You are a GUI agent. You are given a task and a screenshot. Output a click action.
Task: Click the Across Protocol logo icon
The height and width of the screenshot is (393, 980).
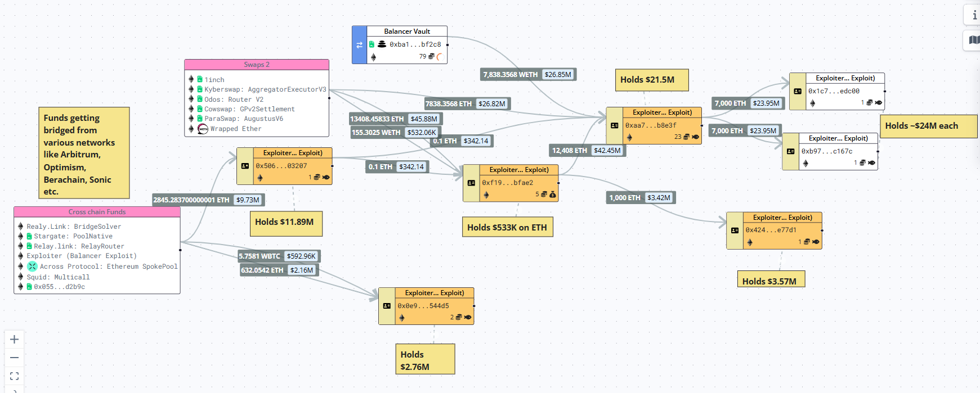pyautogui.click(x=32, y=266)
